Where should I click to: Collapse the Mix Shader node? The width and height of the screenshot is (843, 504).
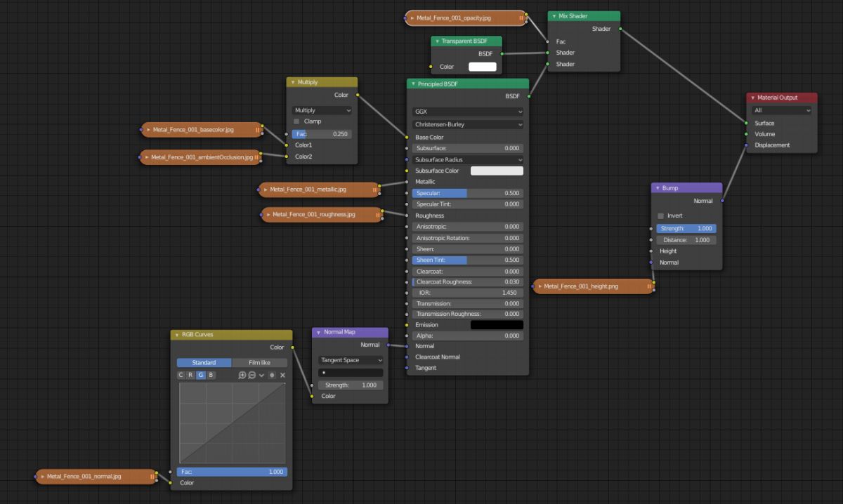pyautogui.click(x=554, y=16)
